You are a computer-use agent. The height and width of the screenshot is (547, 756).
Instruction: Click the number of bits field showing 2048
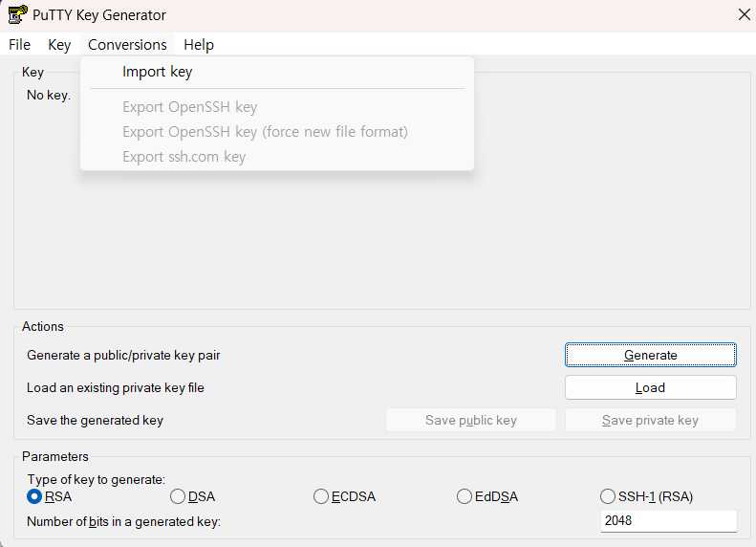669,521
